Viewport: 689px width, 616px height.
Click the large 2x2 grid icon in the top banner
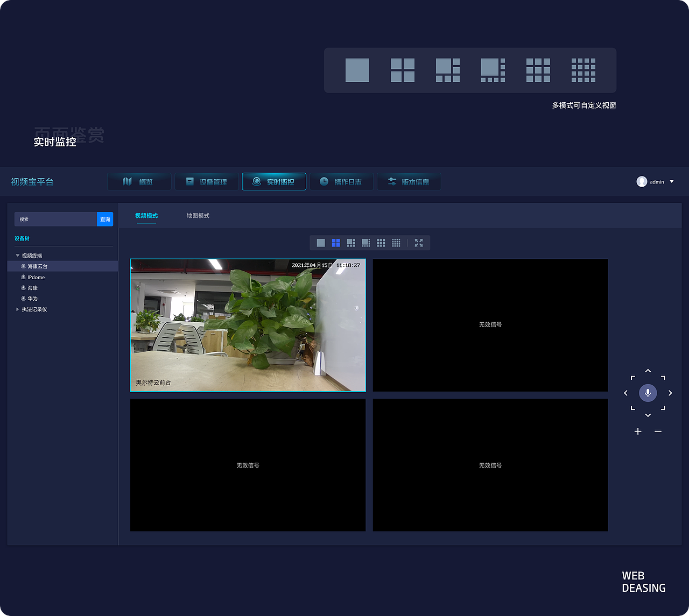[403, 70]
